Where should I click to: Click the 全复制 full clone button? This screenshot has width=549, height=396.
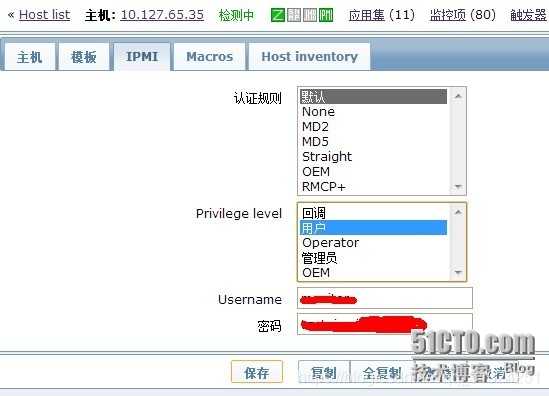(x=382, y=372)
